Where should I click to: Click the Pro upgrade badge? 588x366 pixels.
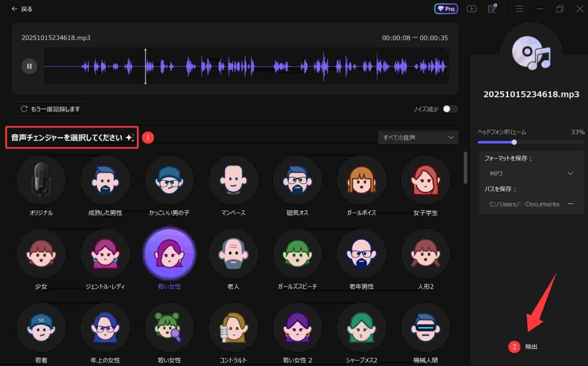click(446, 9)
